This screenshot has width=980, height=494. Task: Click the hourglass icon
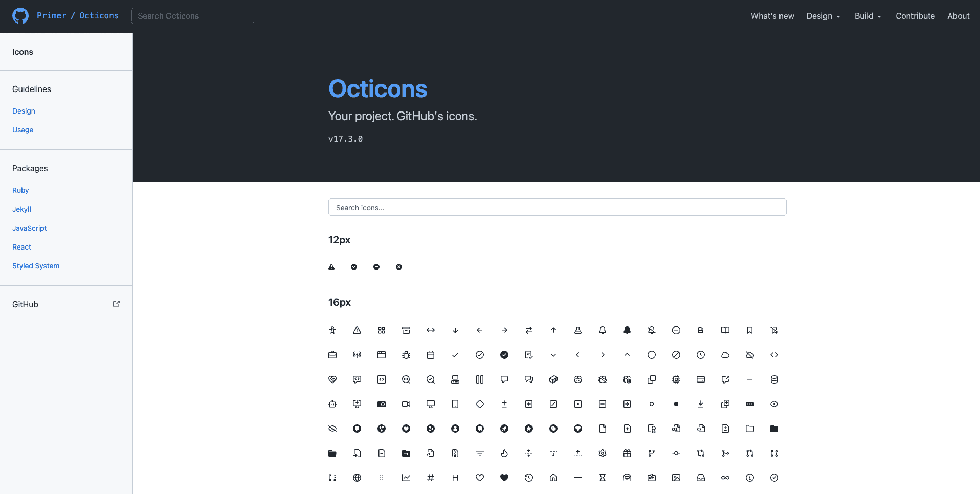pyautogui.click(x=603, y=478)
